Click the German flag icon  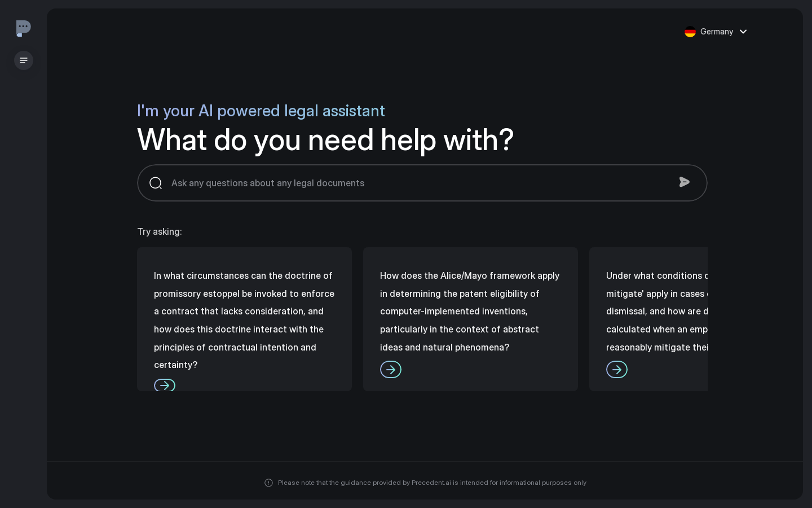pyautogui.click(x=690, y=32)
